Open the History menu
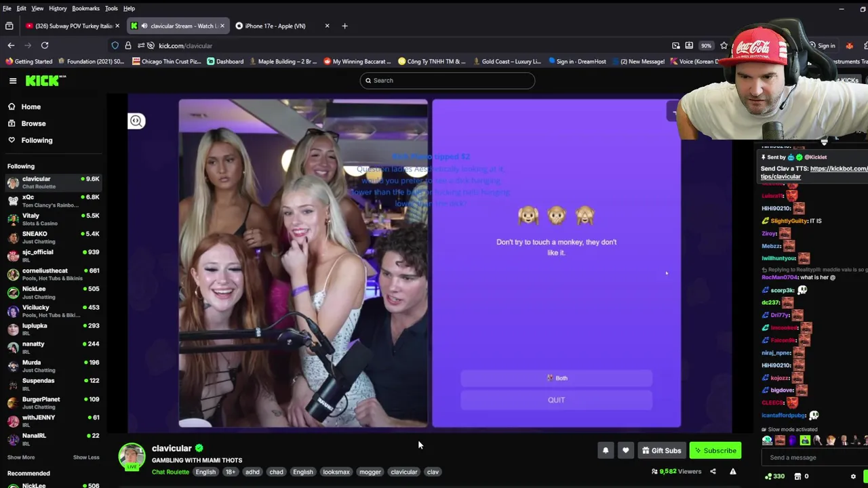Image resolution: width=868 pixels, height=488 pixels. [58, 8]
